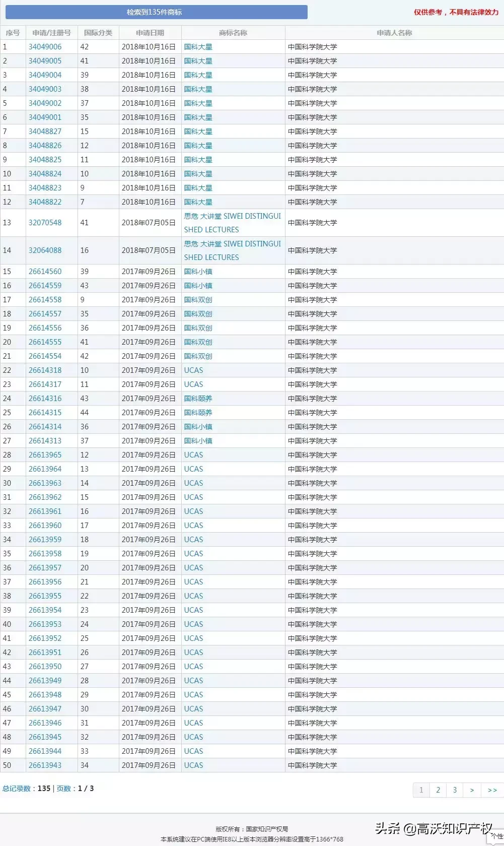Open 思危大讲堂 trademark in row 14
Screen dimensions: 504x846
(232, 250)
